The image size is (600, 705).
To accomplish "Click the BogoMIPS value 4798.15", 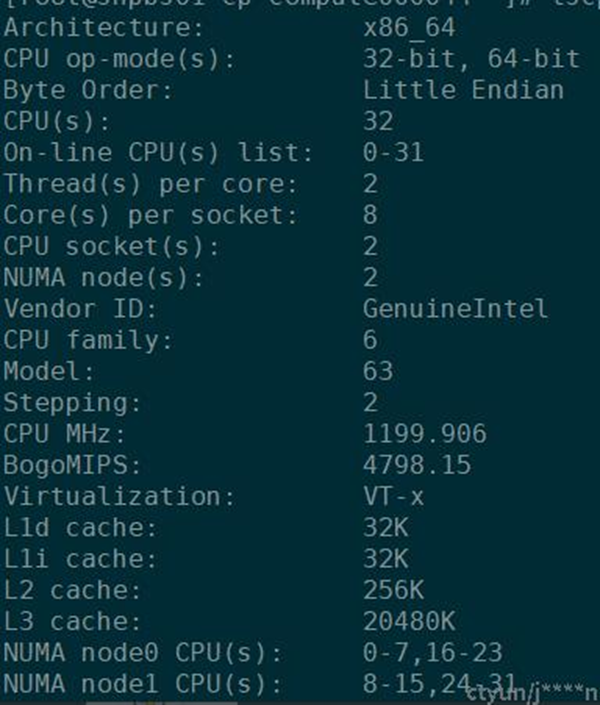I will point(417,465).
